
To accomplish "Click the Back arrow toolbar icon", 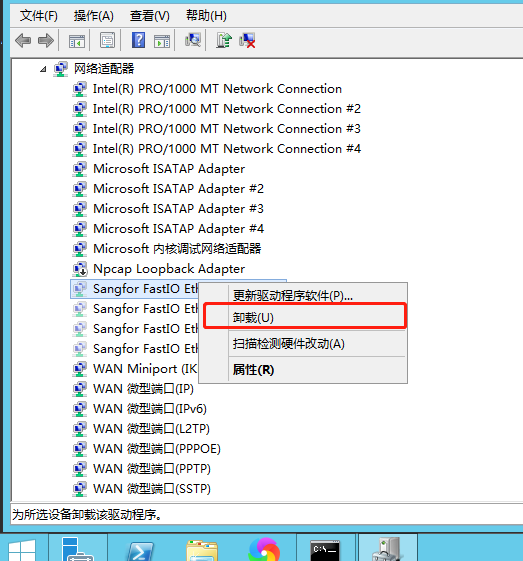I will point(23,40).
